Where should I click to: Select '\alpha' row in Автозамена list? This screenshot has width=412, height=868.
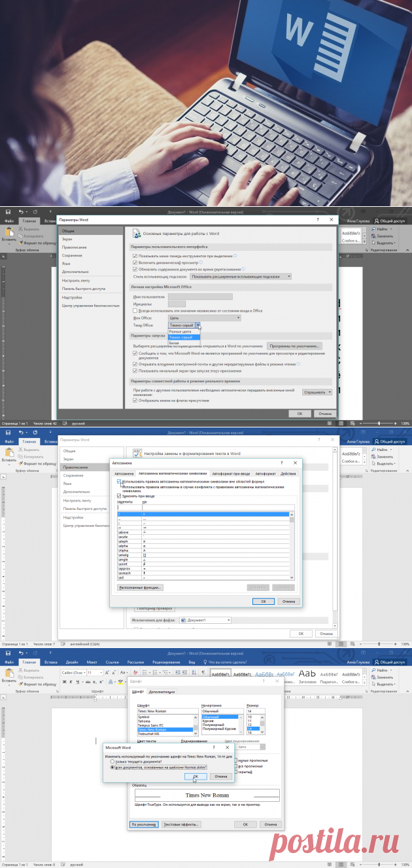click(204, 546)
